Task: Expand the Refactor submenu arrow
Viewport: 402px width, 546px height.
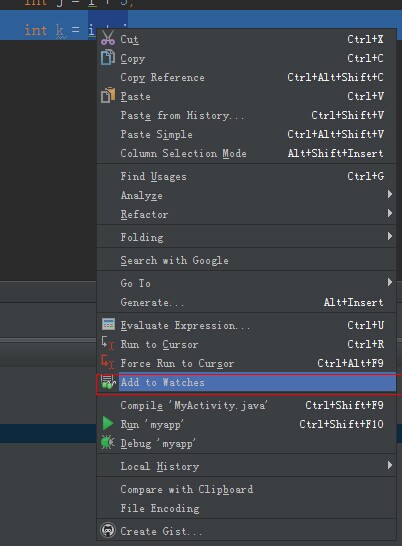Action: pyautogui.click(x=390, y=213)
